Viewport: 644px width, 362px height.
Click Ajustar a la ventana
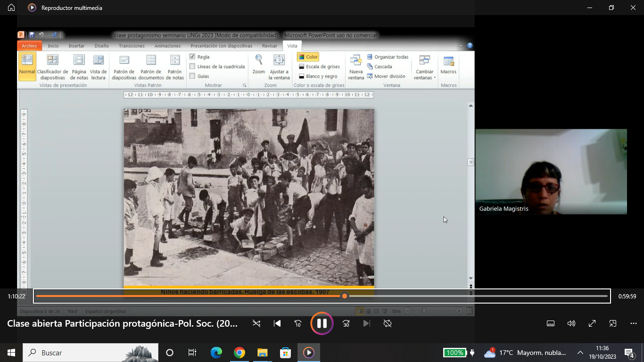pyautogui.click(x=279, y=66)
